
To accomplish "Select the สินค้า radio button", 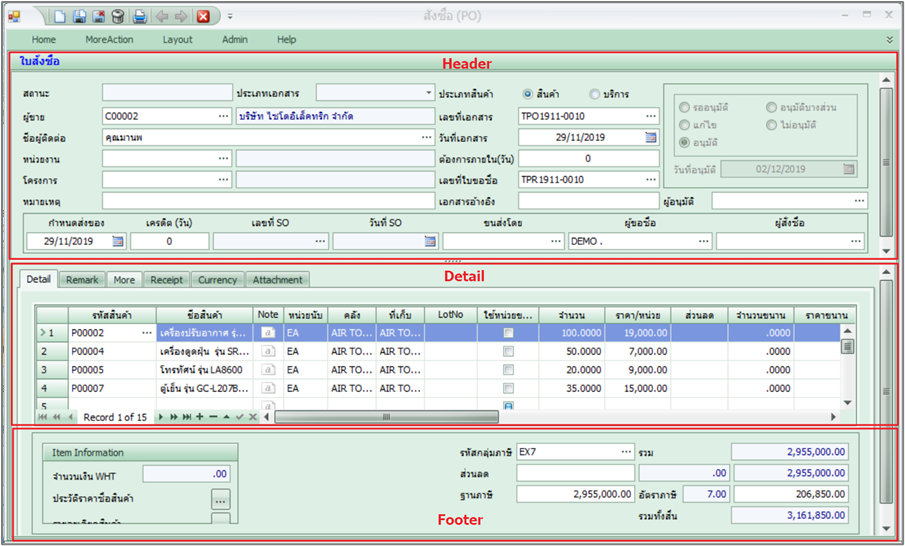I will (528, 94).
